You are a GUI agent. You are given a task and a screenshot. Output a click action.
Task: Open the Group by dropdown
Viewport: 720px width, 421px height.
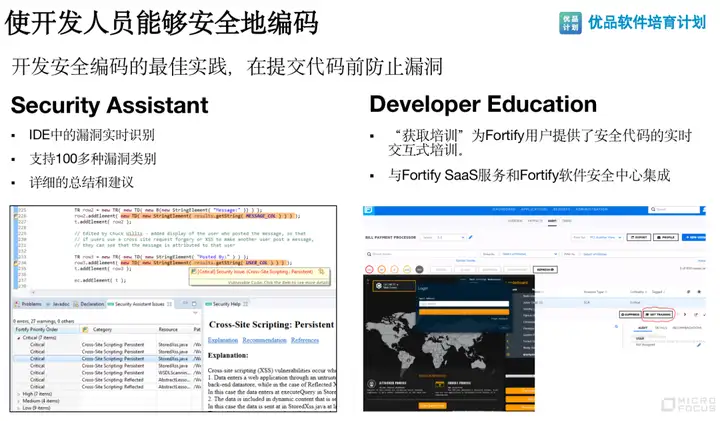coord(520,254)
